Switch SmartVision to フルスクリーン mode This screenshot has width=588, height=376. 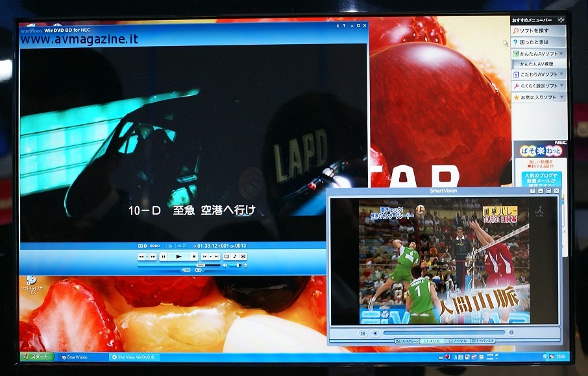(407, 341)
